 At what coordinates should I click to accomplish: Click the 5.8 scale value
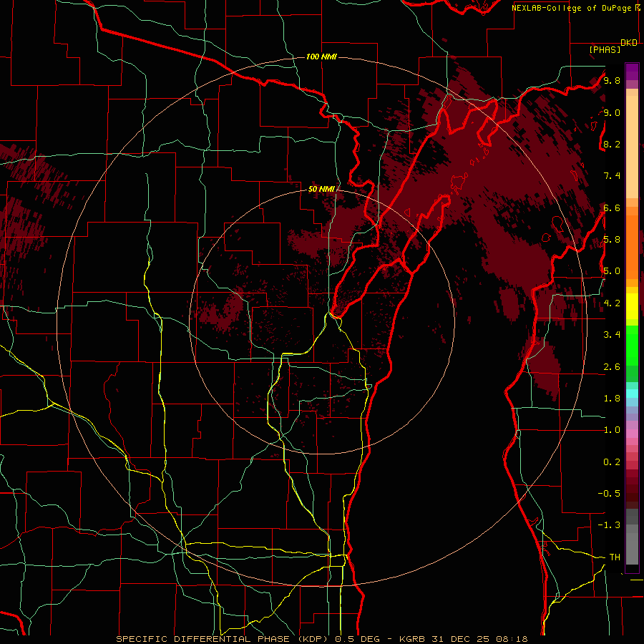click(x=612, y=240)
